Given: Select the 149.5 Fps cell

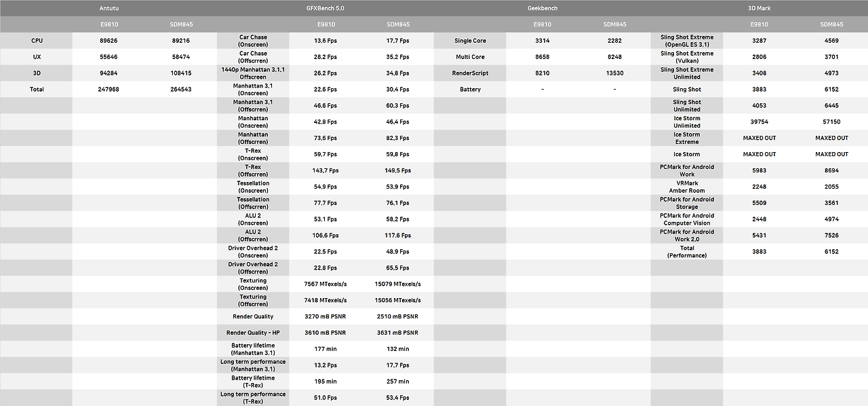Looking at the screenshot, I should pyautogui.click(x=397, y=170).
